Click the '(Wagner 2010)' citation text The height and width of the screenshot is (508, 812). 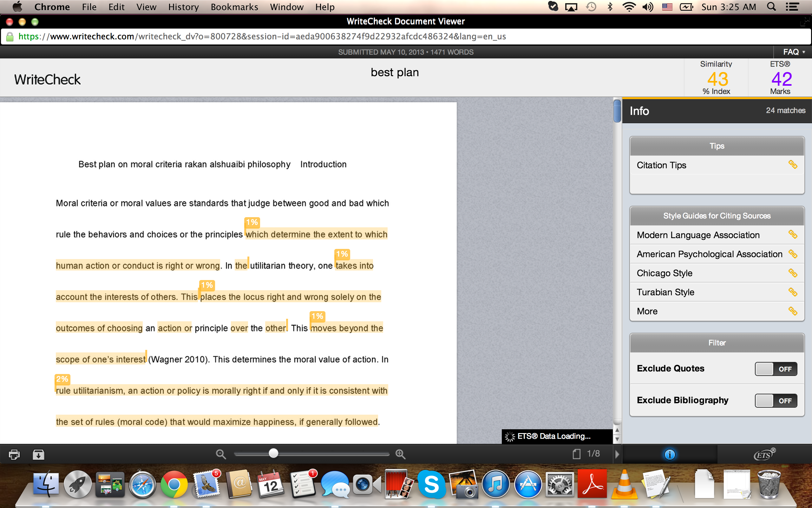[179, 359]
